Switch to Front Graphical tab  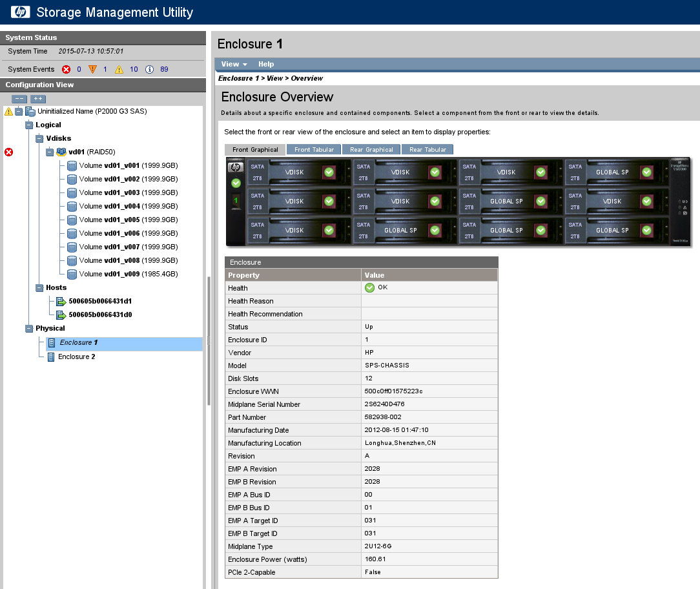point(255,150)
